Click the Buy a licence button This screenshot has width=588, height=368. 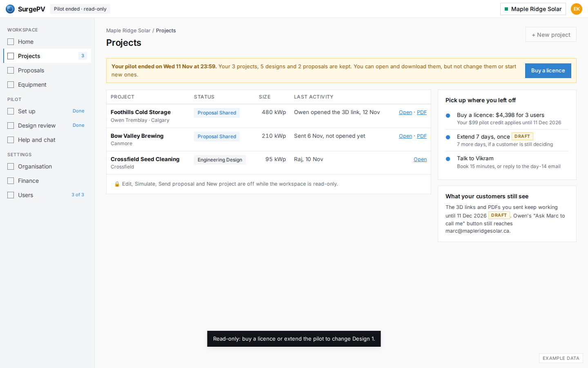548,71
